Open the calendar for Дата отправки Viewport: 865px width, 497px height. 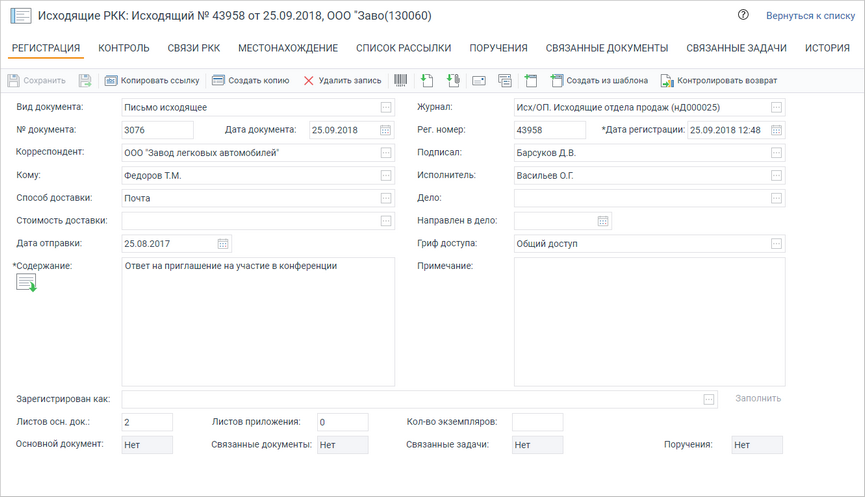[223, 244]
